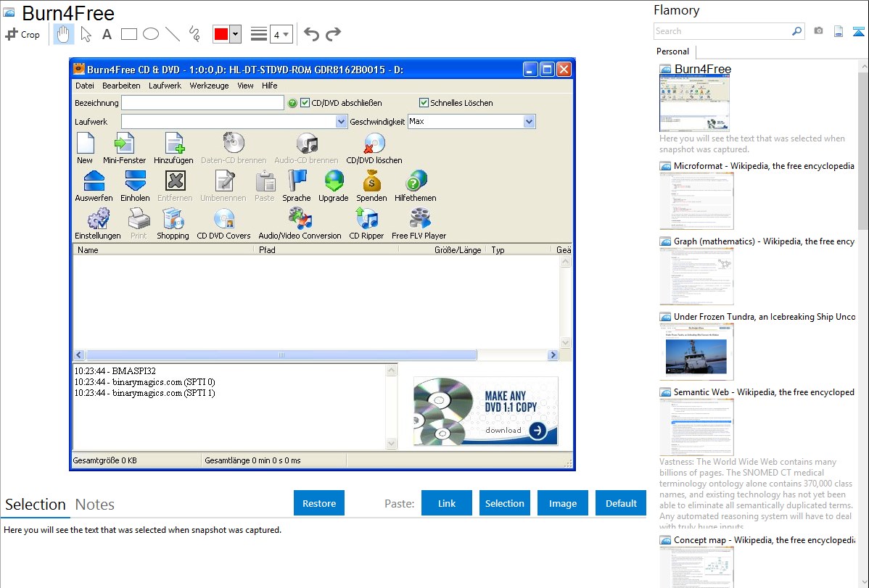Click the red color swatch
This screenshot has width=869, height=588.
[221, 34]
